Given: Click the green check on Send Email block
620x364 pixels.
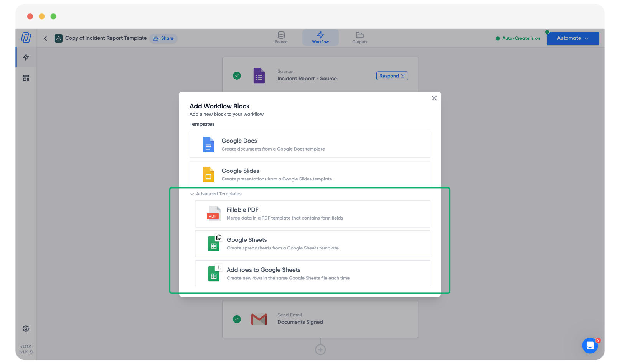Looking at the screenshot, I should (x=237, y=319).
